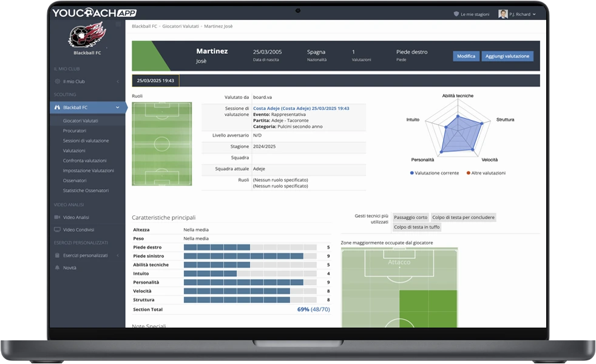Select the 25/03/2025 19:43 evaluation tab
This screenshot has width=596, height=364.
tap(155, 81)
